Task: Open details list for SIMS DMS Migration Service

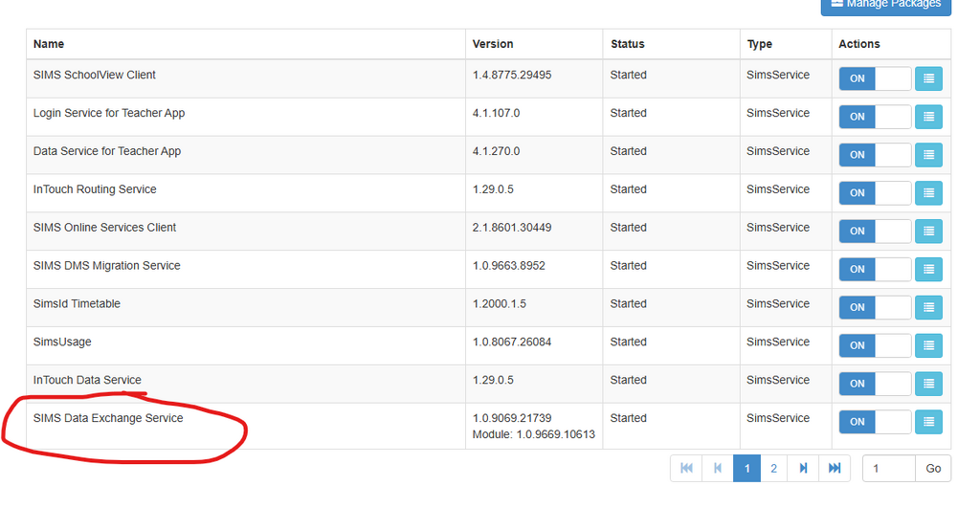Action: point(928,270)
